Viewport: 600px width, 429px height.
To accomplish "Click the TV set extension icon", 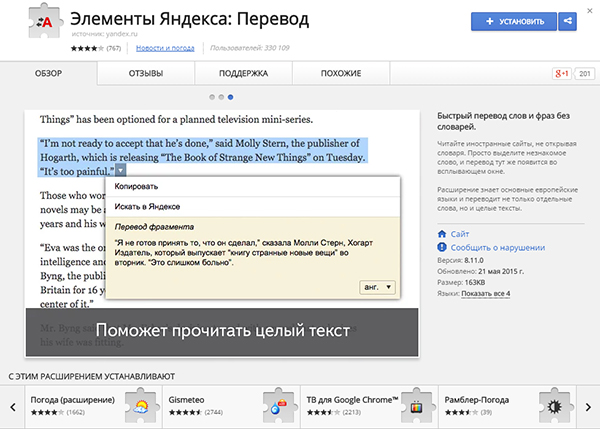I will click(x=416, y=407).
